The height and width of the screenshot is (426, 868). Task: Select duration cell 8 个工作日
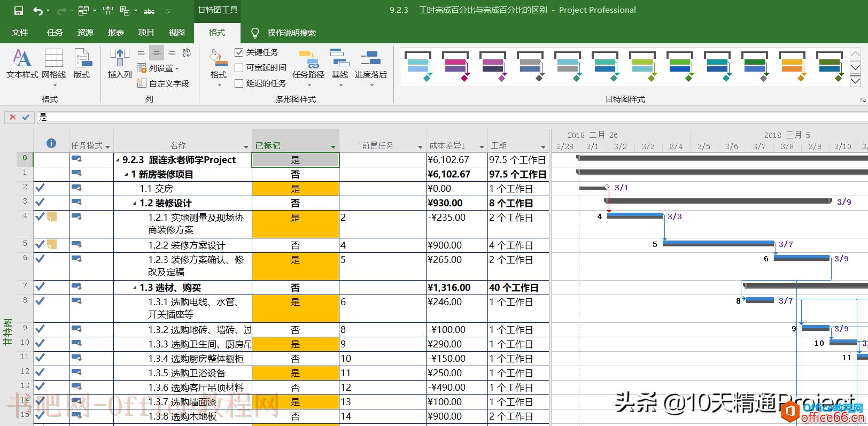click(518, 203)
